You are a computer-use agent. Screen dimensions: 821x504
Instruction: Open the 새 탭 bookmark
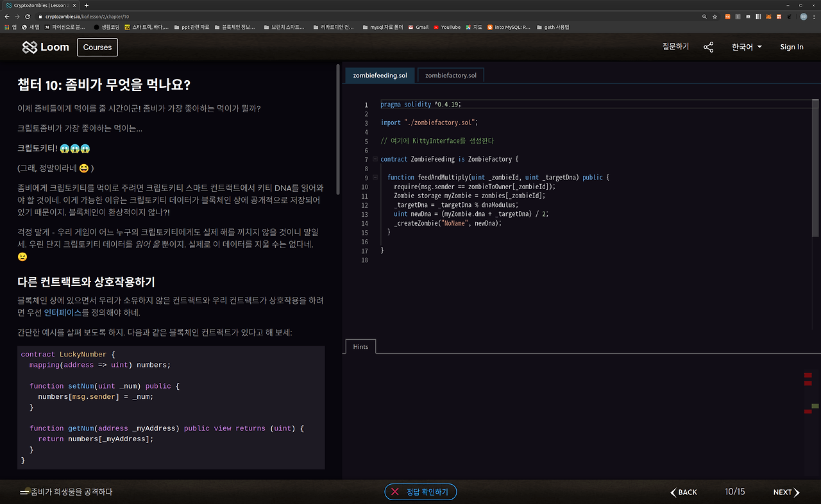[31, 27]
